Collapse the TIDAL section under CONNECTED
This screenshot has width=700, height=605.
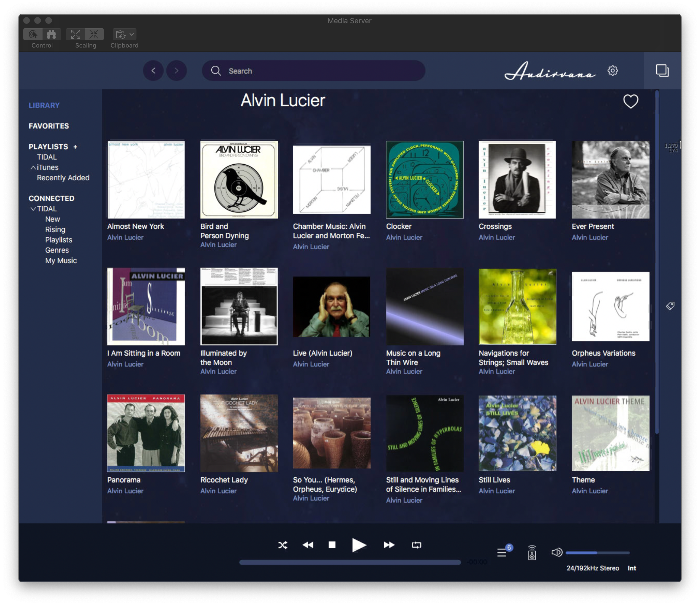[x=33, y=209]
